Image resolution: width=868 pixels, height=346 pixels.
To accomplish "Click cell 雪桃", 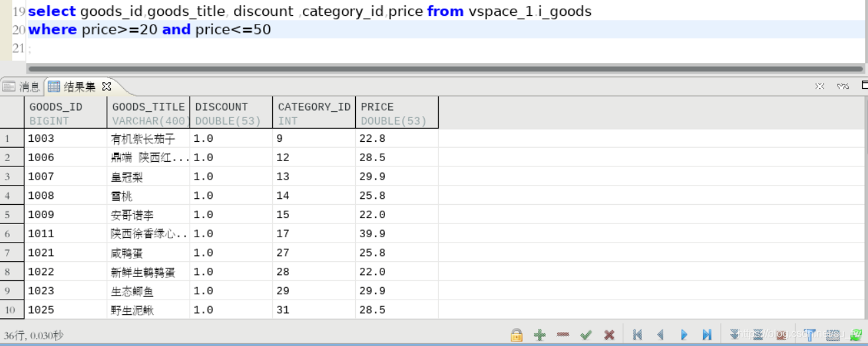I will point(148,196).
